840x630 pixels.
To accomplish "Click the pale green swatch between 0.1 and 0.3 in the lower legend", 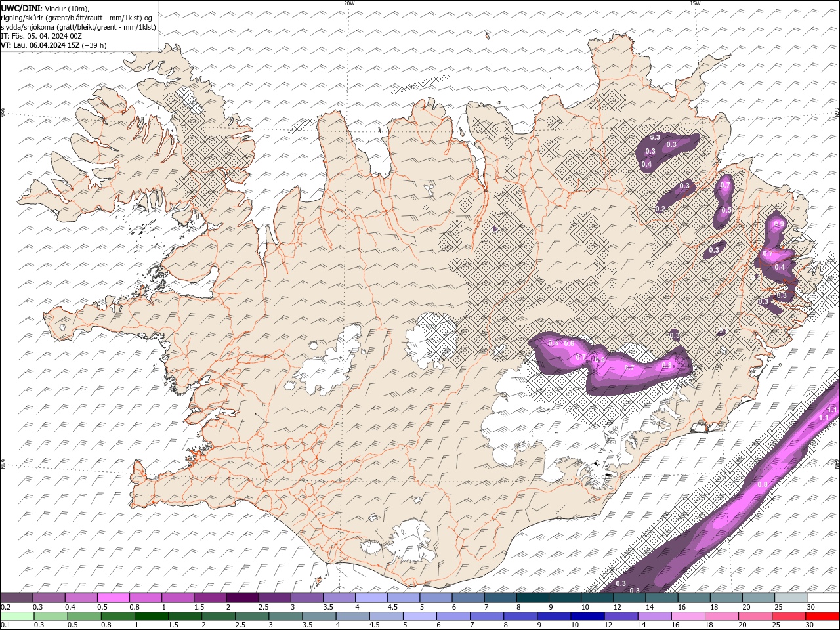I will pyautogui.click(x=17, y=616).
